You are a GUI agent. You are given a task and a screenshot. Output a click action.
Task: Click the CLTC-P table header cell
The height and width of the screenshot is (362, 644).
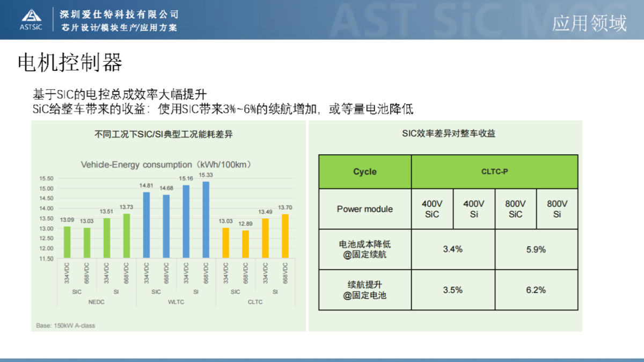point(494,172)
